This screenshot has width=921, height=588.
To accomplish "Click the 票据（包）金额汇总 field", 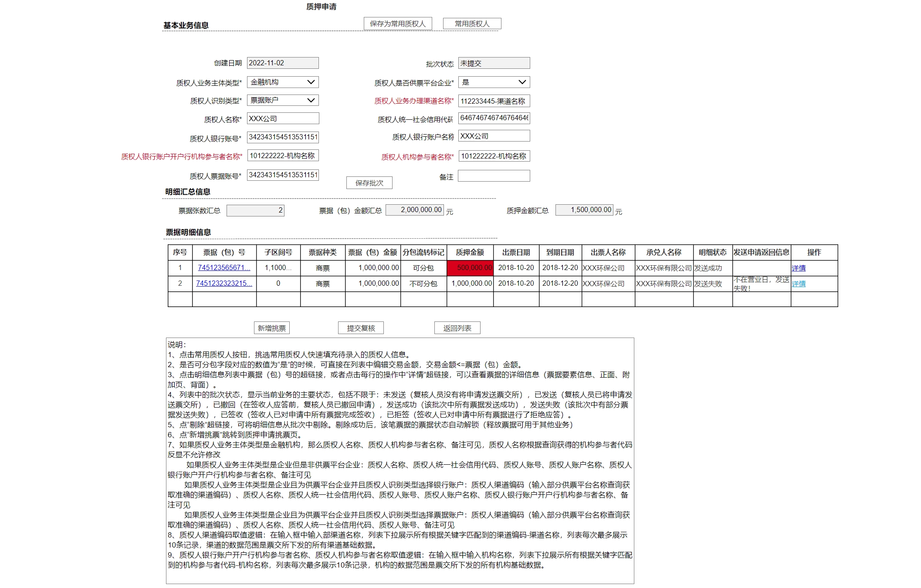I will (415, 210).
